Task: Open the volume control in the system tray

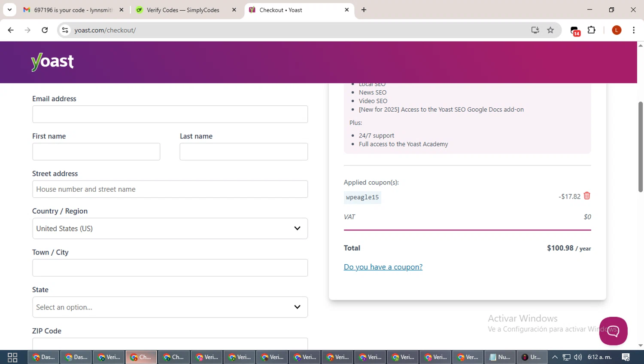Action: (x=578, y=357)
